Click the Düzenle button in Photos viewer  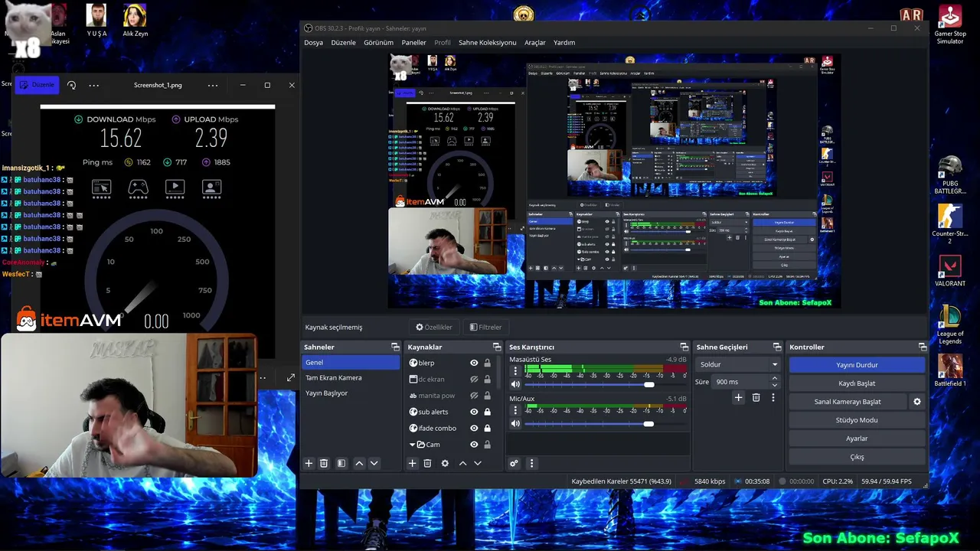(x=37, y=85)
